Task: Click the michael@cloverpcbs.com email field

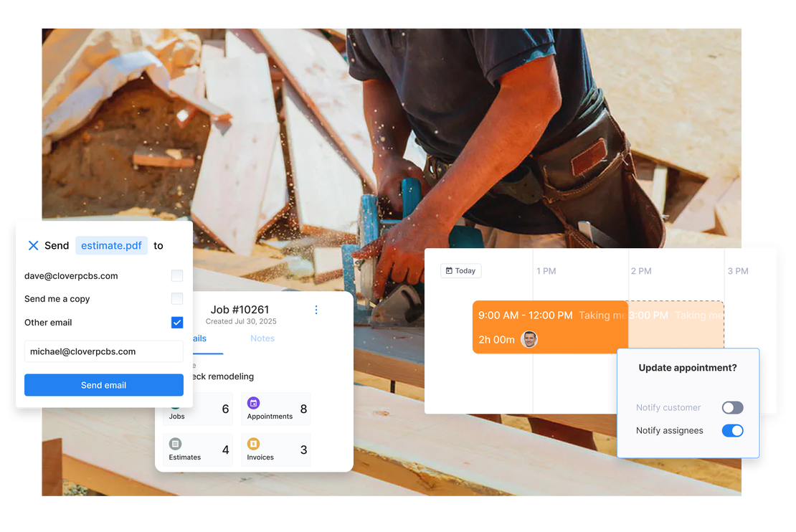Action: 103,351
